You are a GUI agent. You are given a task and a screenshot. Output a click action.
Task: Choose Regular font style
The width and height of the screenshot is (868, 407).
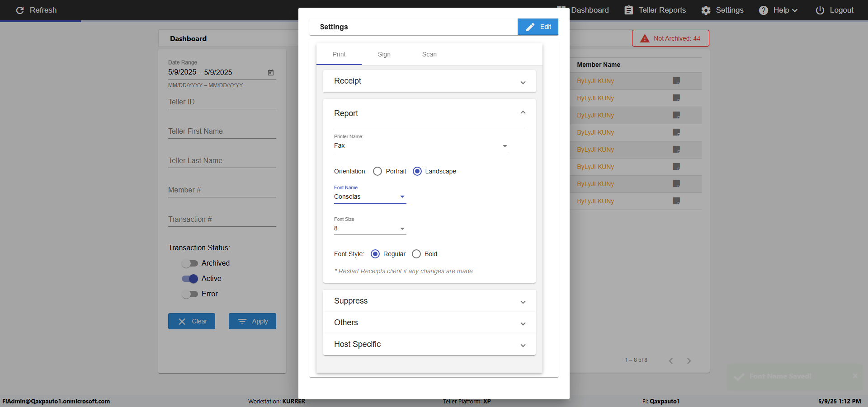[375, 254]
